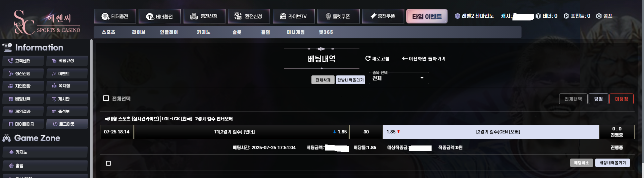Open 로그아웃 power icon in sidebar
Image resolution: width=644 pixels, height=178 pixels.
click(x=55, y=124)
